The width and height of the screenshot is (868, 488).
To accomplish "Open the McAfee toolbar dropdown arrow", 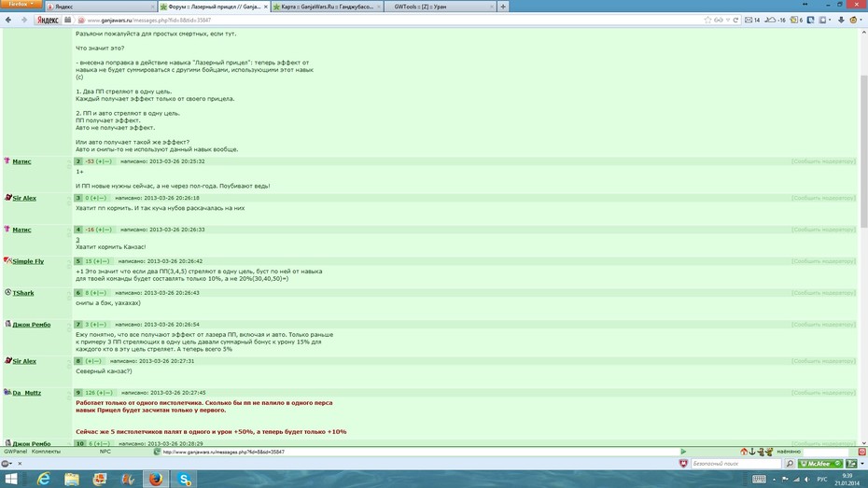I will (x=862, y=464).
